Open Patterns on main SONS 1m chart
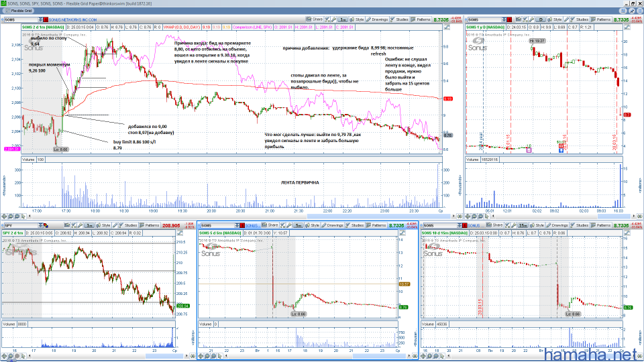Screen dimensions: 644x362 pos(421,19)
